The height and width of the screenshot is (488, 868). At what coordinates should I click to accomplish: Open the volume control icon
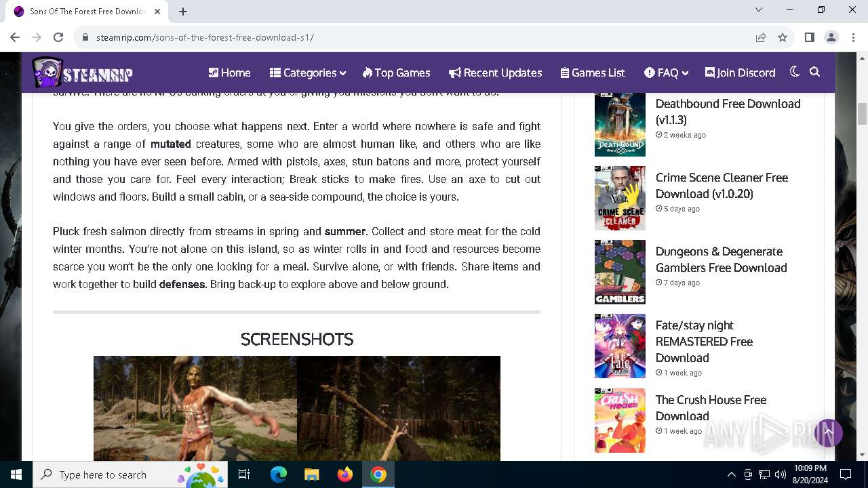(780, 474)
